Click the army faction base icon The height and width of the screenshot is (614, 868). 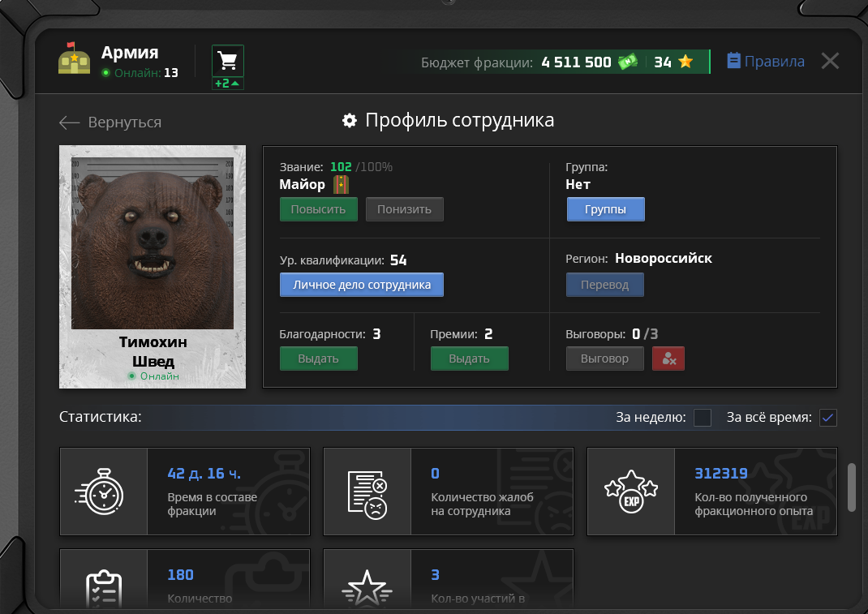point(74,61)
